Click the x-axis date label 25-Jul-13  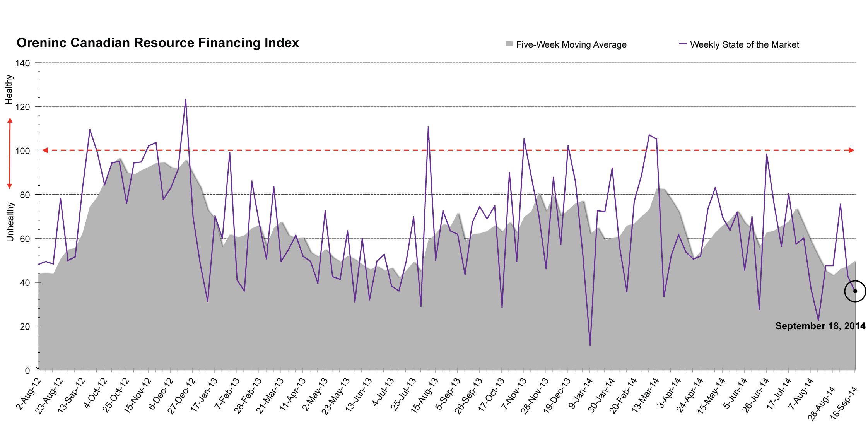(x=403, y=394)
